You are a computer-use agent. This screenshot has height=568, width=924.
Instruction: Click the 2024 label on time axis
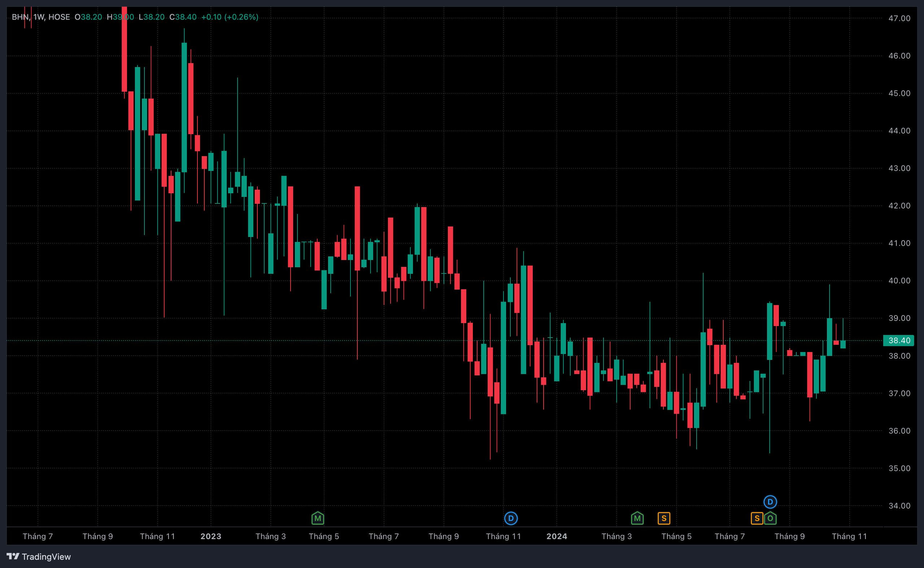[x=557, y=536]
